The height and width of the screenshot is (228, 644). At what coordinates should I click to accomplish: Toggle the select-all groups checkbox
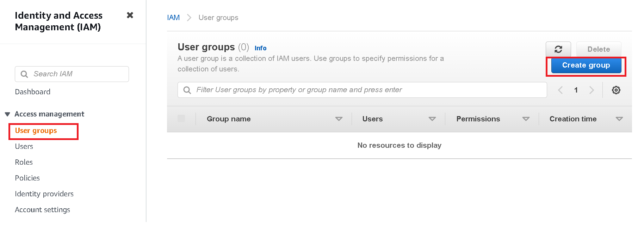click(181, 119)
